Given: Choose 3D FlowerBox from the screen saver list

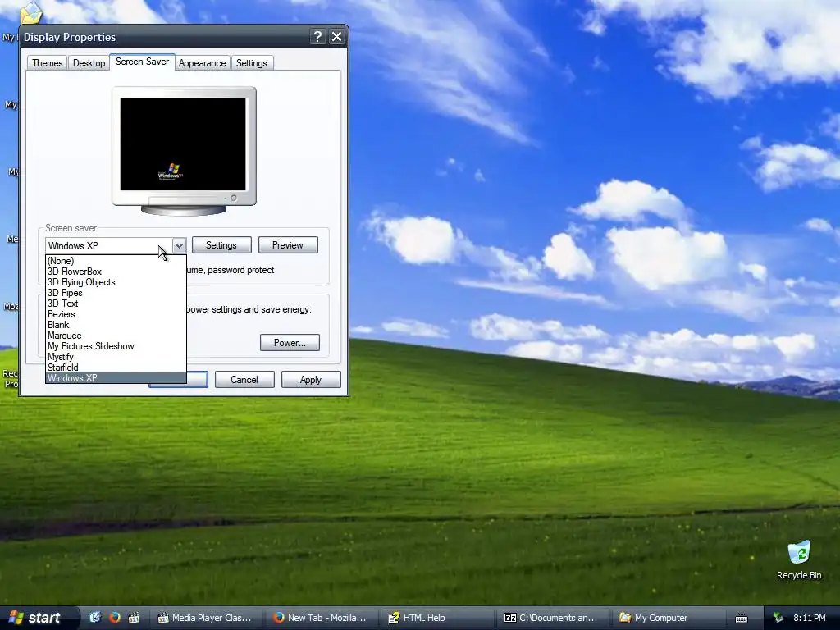Looking at the screenshot, I should pos(116,272).
